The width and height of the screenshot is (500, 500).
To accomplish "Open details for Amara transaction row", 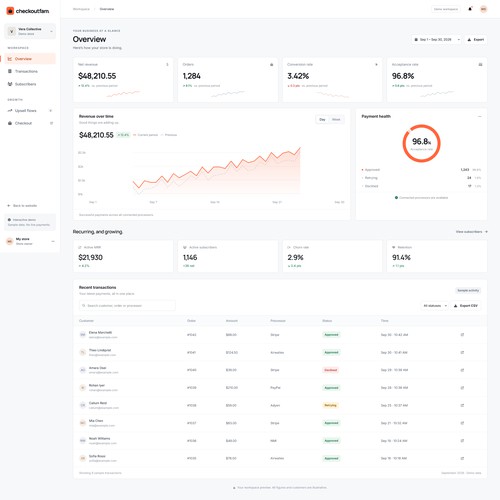I will tap(462, 370).
